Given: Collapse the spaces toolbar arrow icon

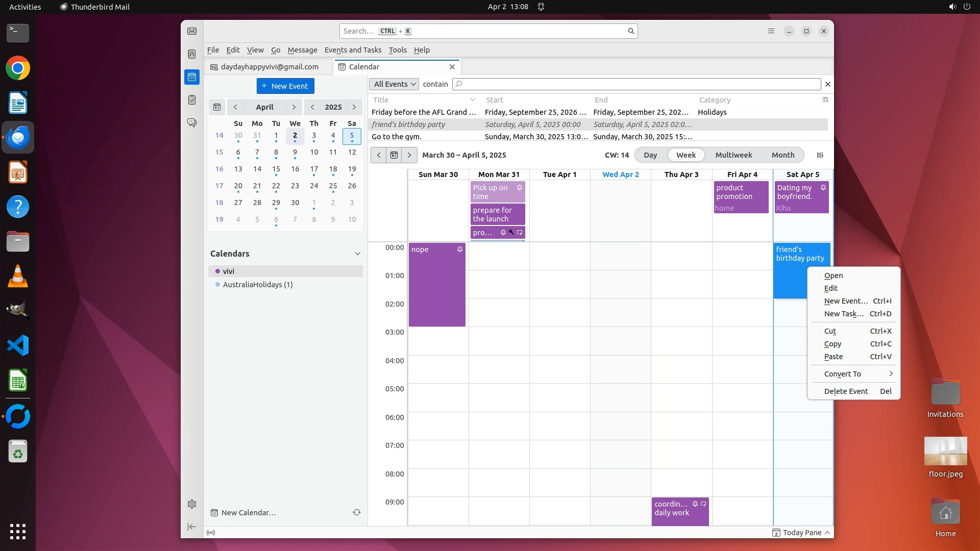Looking at the screenshot, I should tap(192, 527).
